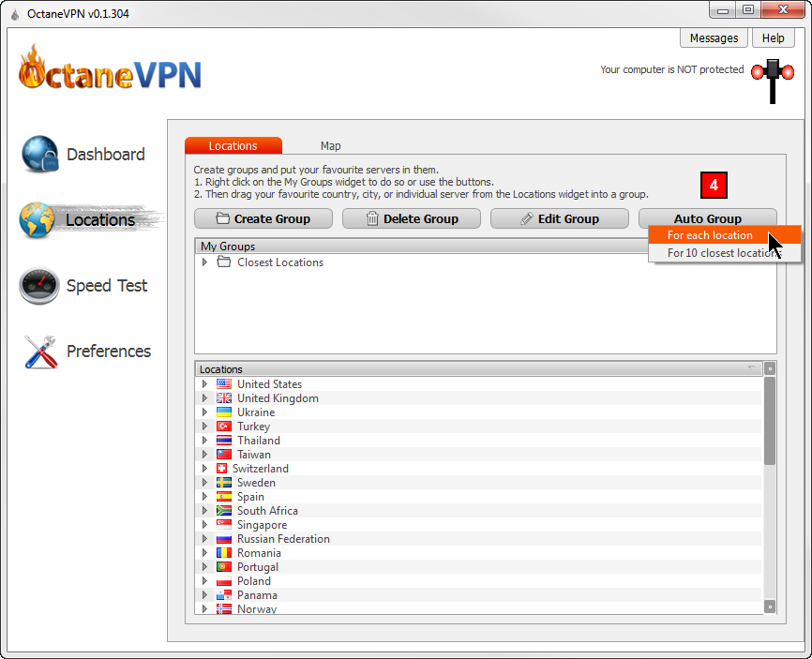Viewport: 812px width, 659px height.
Task: Click the connection status traffic-light icon
Action: click(773, 81)
